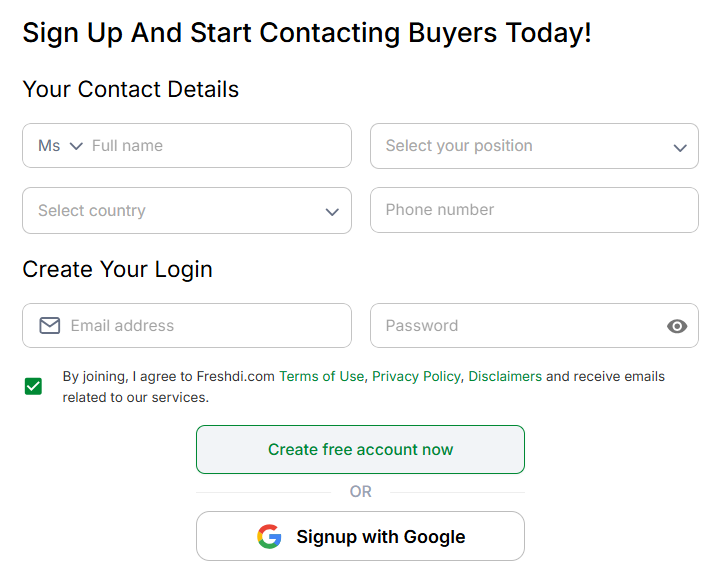Open the Privacy Policy link

coord(416,376)
